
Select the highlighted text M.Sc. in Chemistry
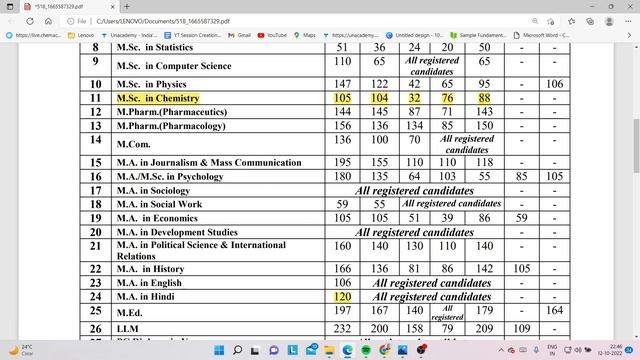(158, 98)
